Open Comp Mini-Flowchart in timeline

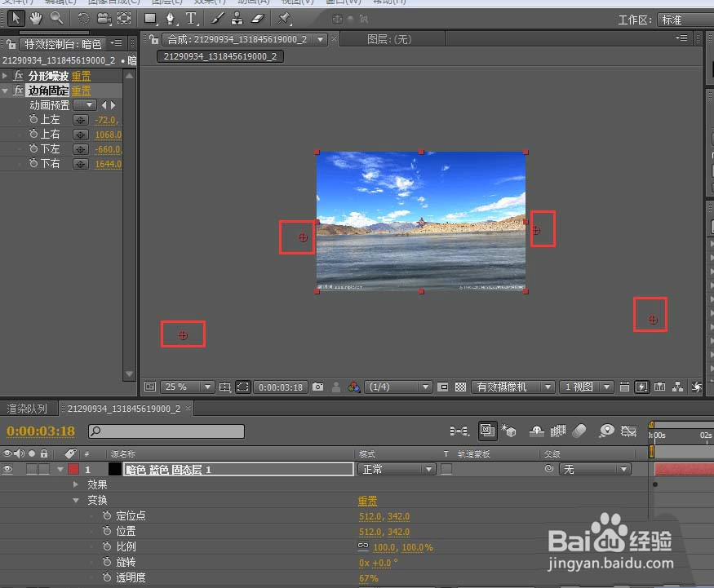click(x=459, y=431)
